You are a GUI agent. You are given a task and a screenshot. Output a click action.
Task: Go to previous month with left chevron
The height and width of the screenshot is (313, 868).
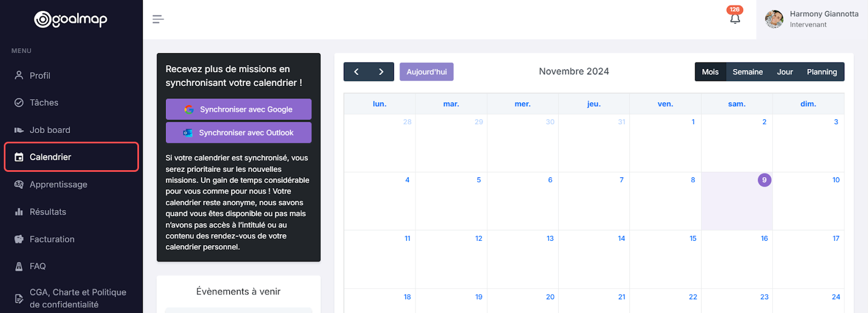[x=356, y=72]
